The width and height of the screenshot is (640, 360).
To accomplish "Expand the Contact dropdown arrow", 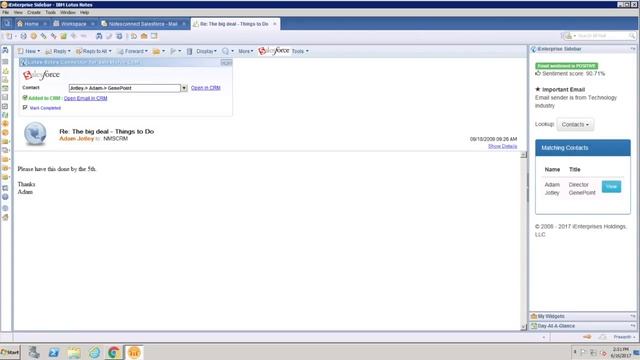I will 184,88.
